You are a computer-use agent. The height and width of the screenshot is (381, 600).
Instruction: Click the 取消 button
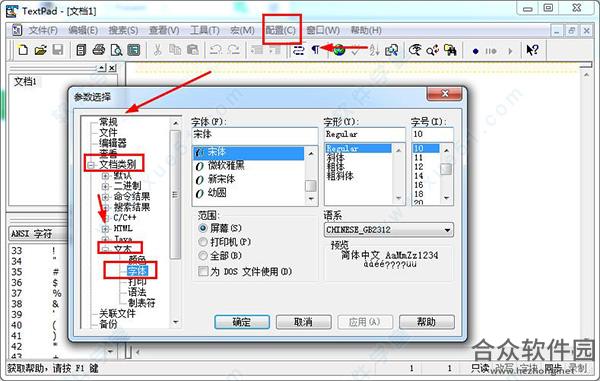[303, 322]
